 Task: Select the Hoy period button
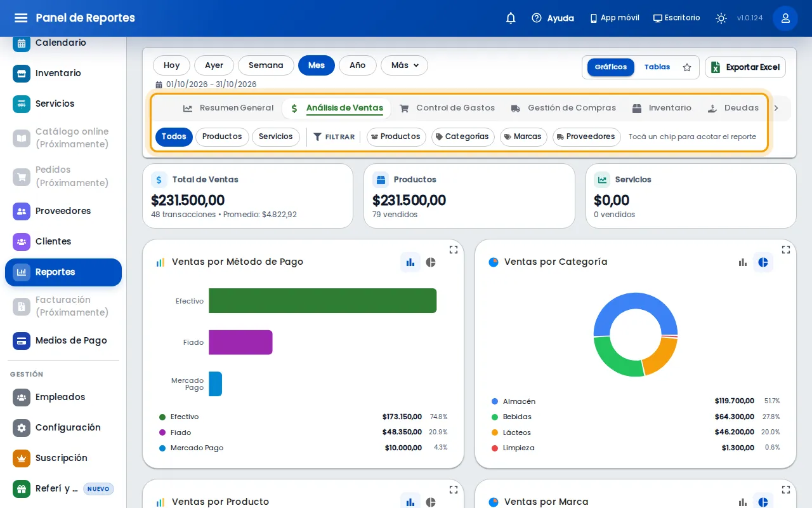172,65
